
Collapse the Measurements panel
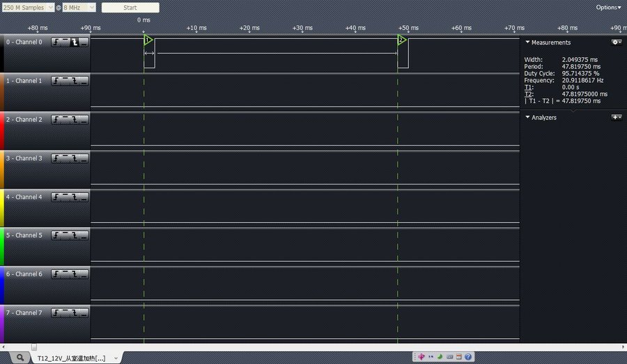(527, 42)
